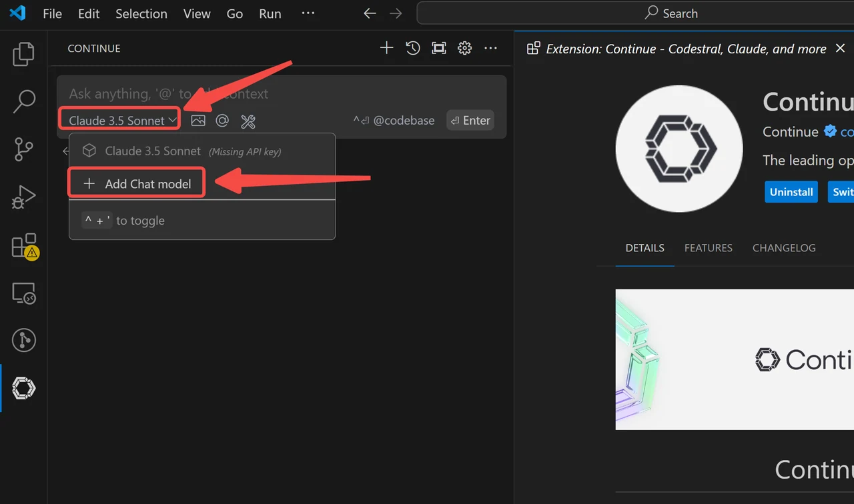Click the Ask anything chat input field
854x504 pixels.
[x=282, y=94]
